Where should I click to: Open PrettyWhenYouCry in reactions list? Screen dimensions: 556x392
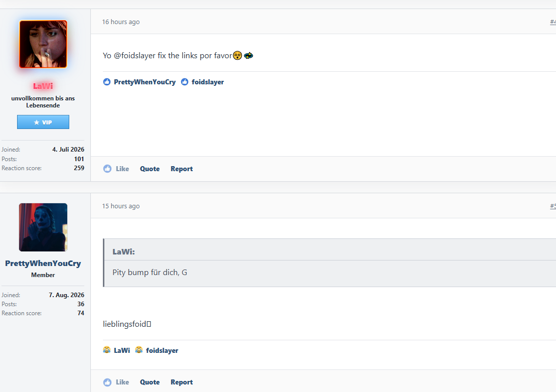(x=145, y=82)
